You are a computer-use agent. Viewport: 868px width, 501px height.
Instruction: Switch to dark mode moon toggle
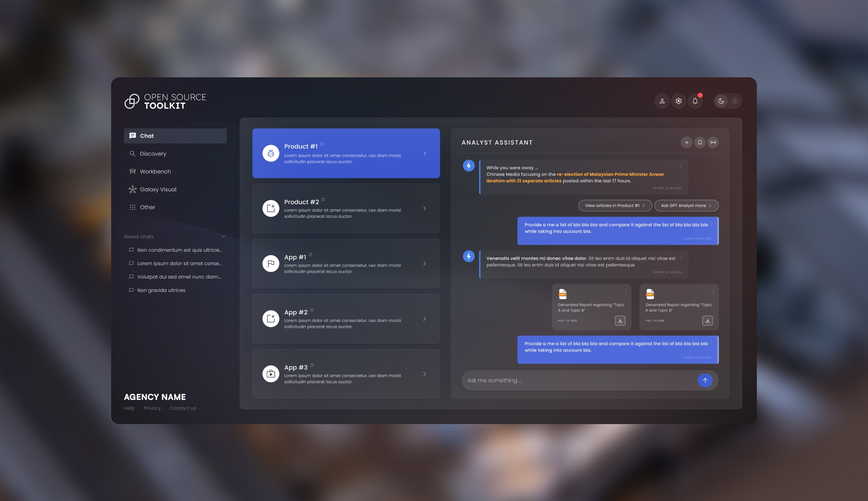(721, 101)
